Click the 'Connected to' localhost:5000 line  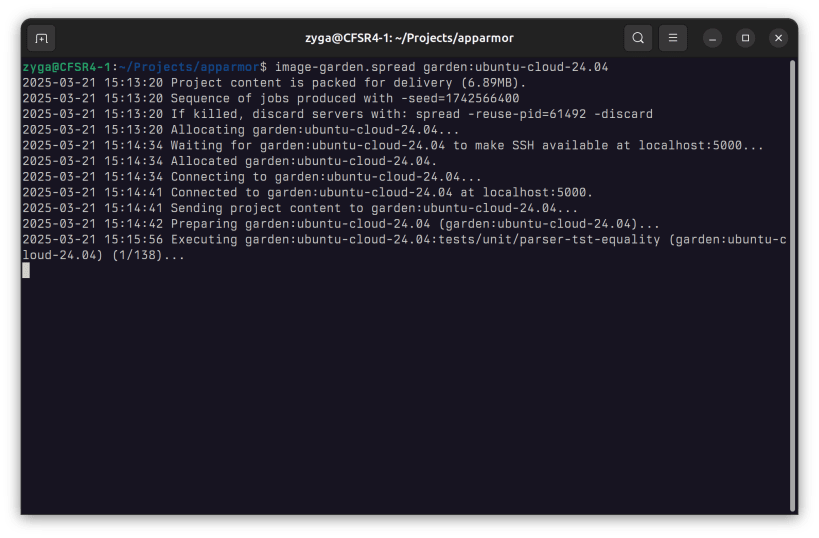308,193
